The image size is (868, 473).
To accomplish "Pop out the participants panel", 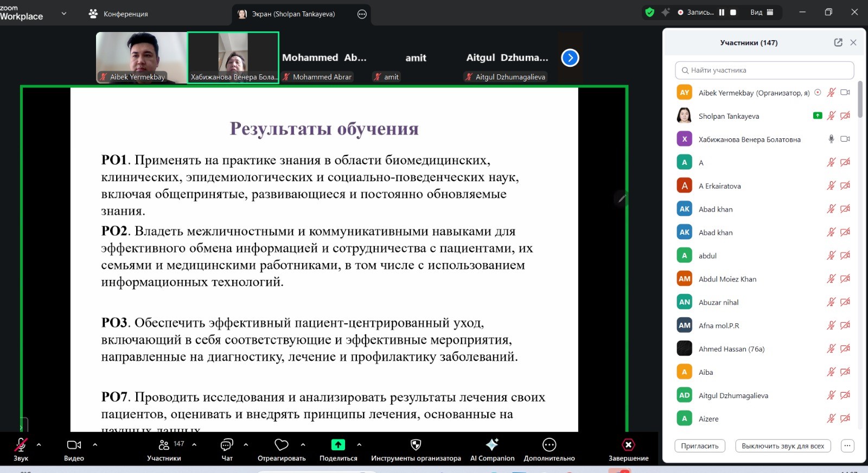I will click(838, 42).
